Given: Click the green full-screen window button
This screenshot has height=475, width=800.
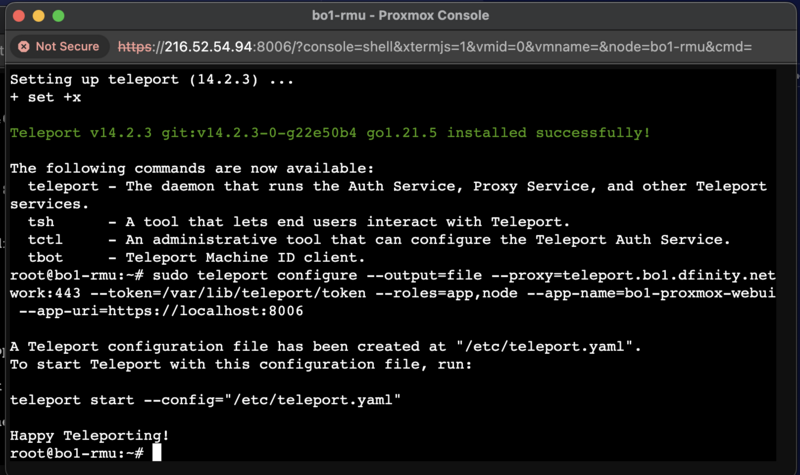Looking at the screenshot, I should tap(59, 16).
